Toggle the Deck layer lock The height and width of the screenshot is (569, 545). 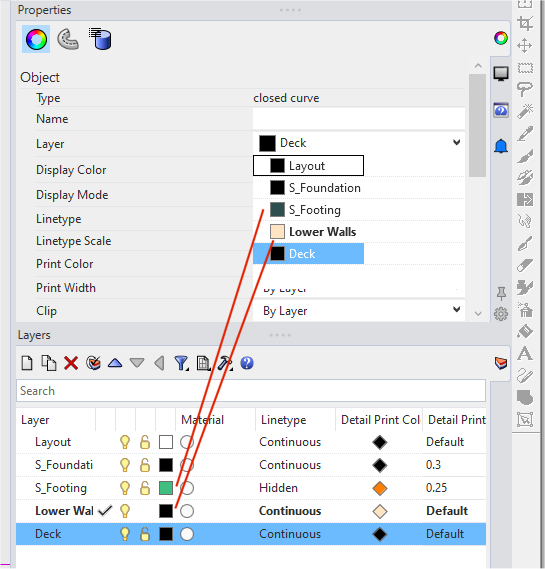pyautogui.click(x=145, y=534)
